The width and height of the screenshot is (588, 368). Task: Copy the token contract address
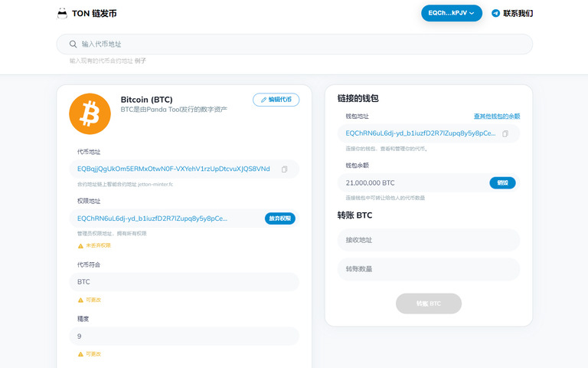[285, 169]
